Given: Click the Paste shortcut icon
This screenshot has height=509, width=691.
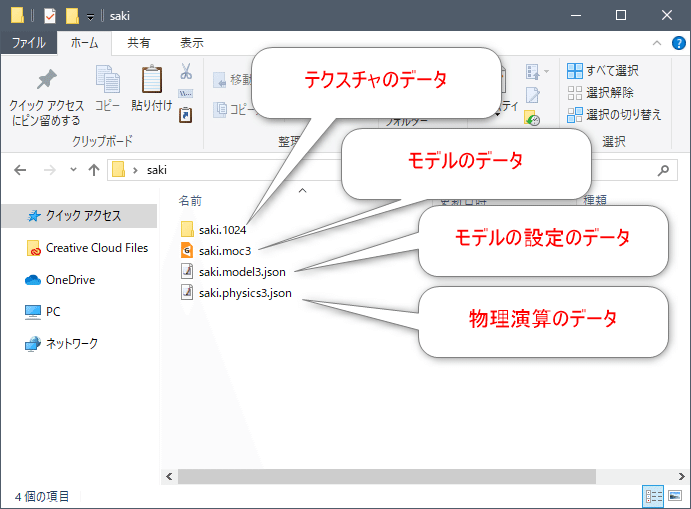Looking at the screenshot, I should coord(186,115).
